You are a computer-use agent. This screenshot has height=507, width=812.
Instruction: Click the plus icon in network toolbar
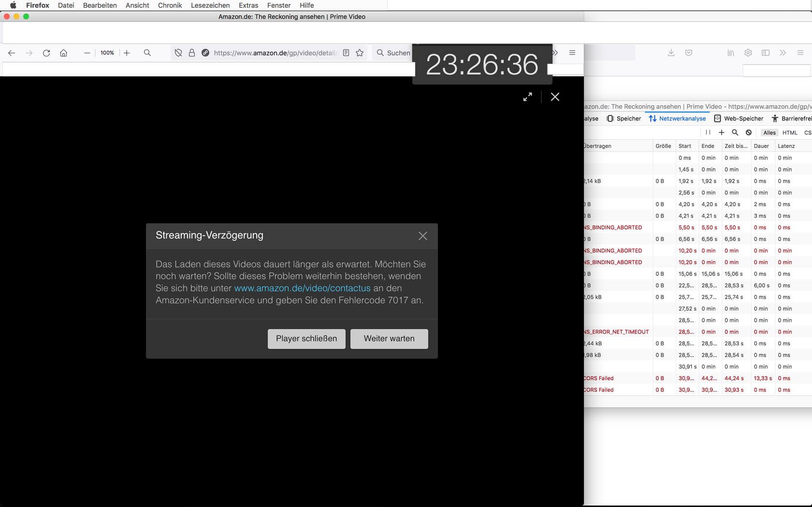[722, 132]
